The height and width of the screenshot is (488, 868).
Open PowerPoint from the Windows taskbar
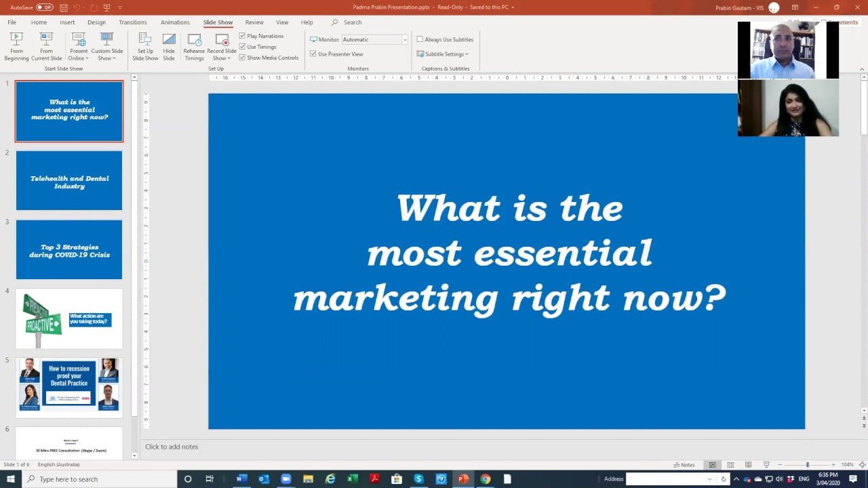click(x=463, y=479)
